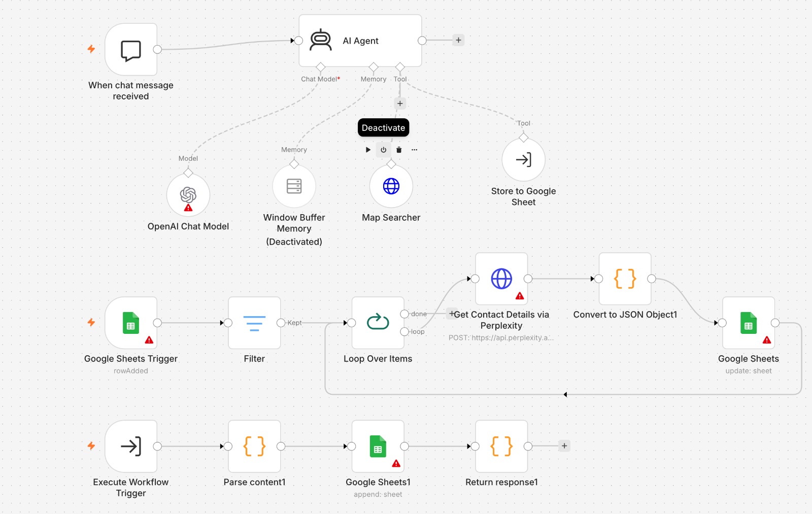This screenshot has height=514, width=812.
Task: Click the AI Agent input connector
Action: pos(299,41)
